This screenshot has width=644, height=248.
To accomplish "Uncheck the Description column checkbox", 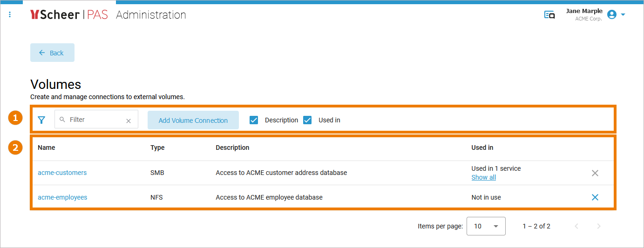I will [254, 120].
